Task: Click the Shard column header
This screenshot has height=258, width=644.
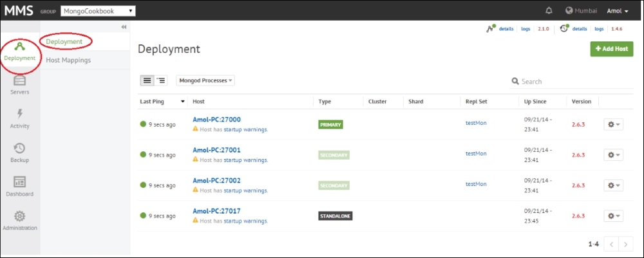Action: point(415,101)
